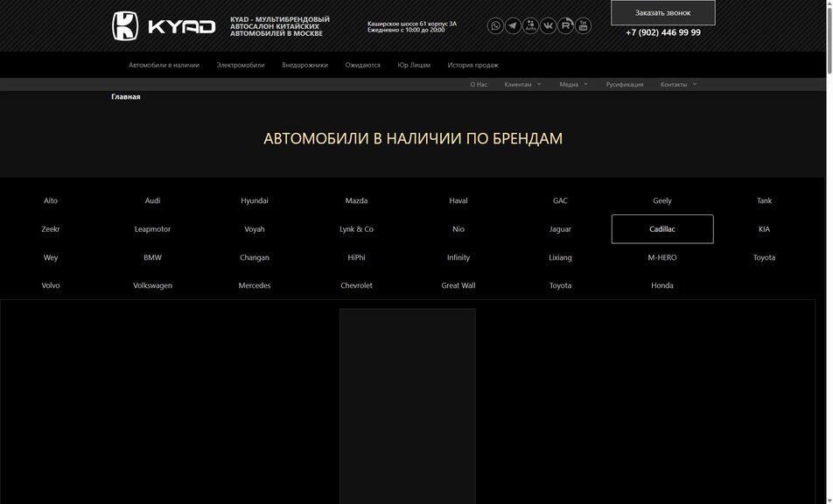Open the Юр Лицам menu item
Image resolution: width=833 pixels, height=504 pixels.
(414, 66)
